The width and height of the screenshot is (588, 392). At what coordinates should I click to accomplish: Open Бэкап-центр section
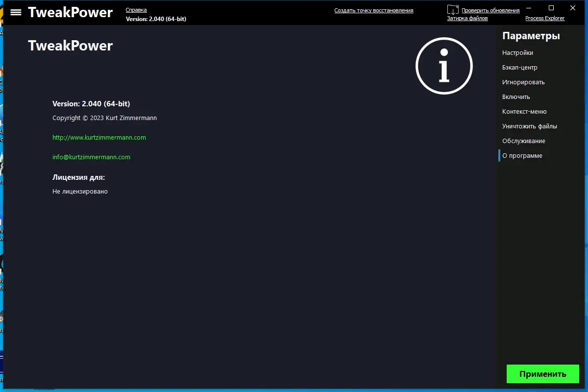(x=520, y=68)
